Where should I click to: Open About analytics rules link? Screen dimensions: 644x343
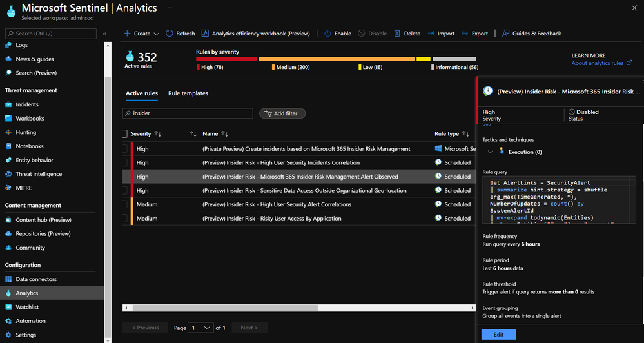(x=601, y=63)
